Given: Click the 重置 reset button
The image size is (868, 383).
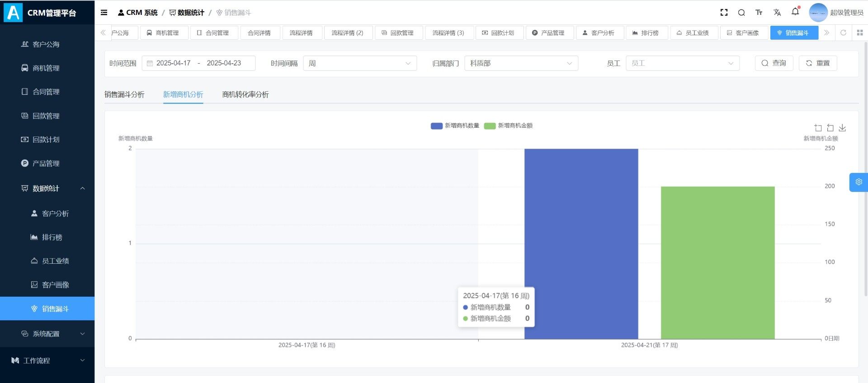Looking at the screenshot, I should coord(818,63).
